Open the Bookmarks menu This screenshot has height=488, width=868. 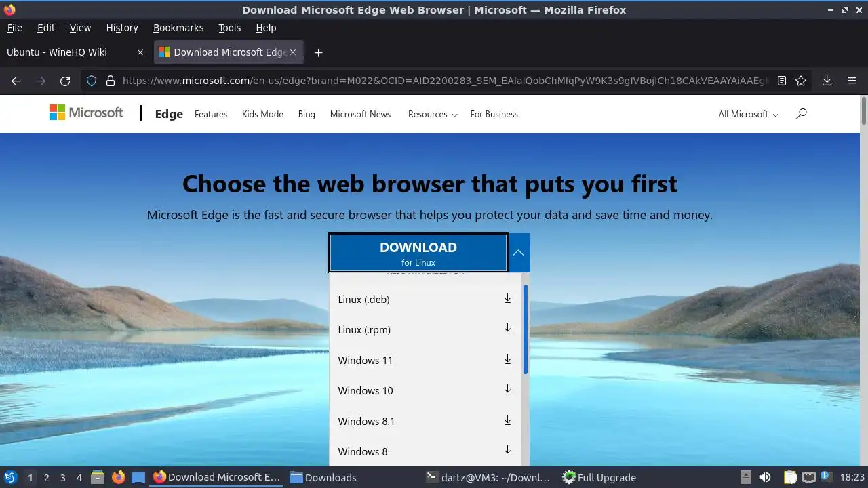point(178,28)
